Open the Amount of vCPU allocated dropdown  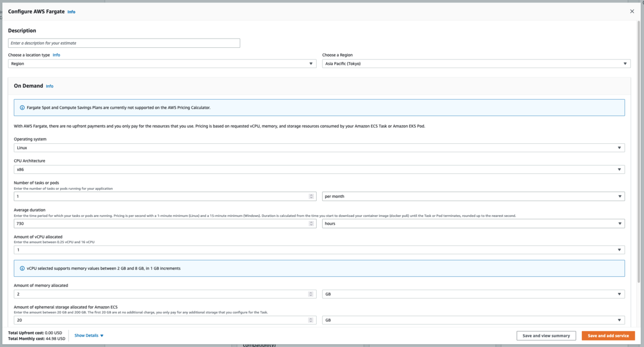click(x=319, y=250)
